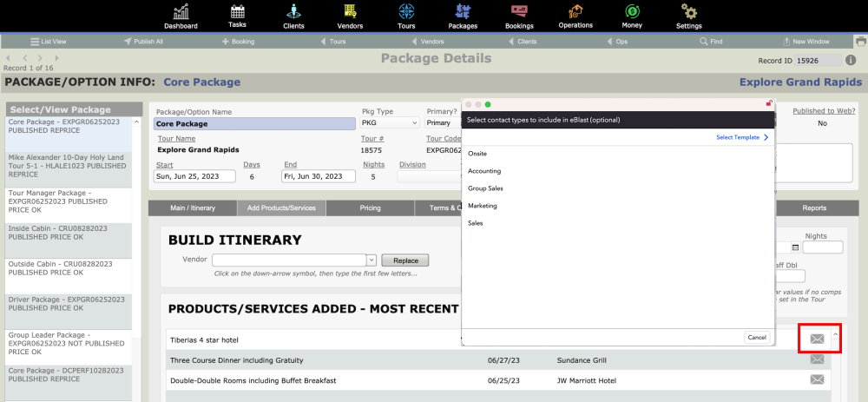
Task: Jump to Vendors in secondary toolbar
Action: coord(428,42)
